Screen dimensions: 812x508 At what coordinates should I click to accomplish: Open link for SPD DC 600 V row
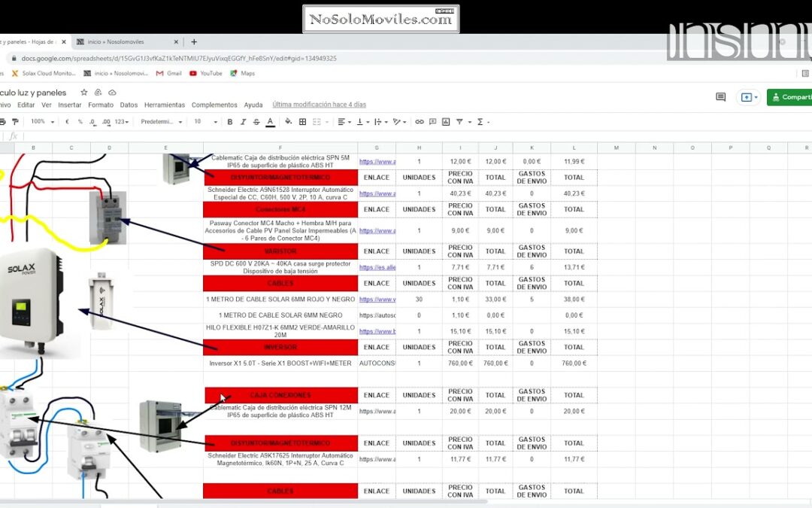click(377, 267)
